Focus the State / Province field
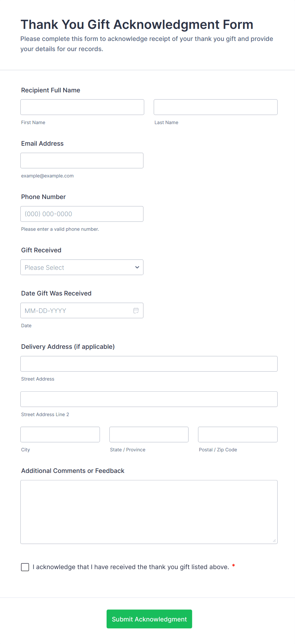This screenshot has width=295, height=644. 149,434
